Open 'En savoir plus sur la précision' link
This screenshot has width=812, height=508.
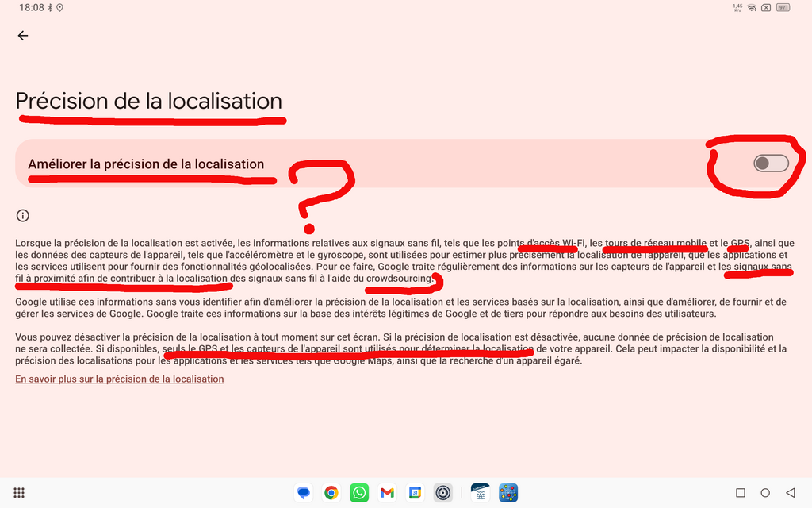[x=120, y=379]
